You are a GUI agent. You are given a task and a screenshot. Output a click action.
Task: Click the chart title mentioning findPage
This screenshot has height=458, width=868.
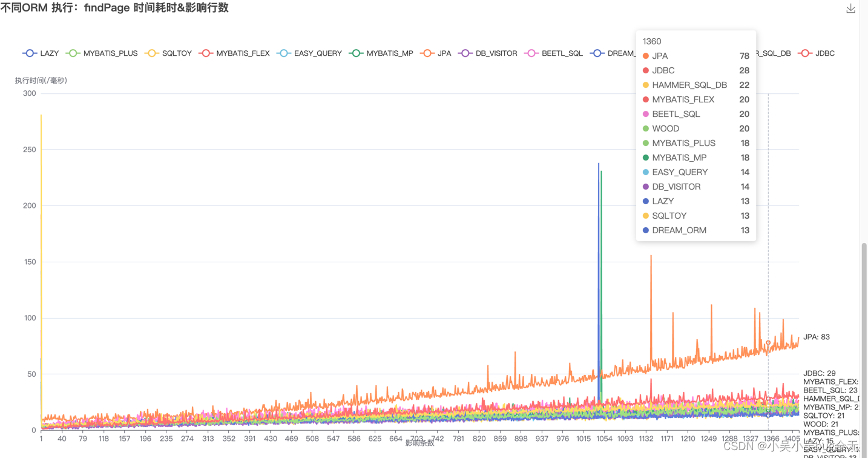click(114, 8)
